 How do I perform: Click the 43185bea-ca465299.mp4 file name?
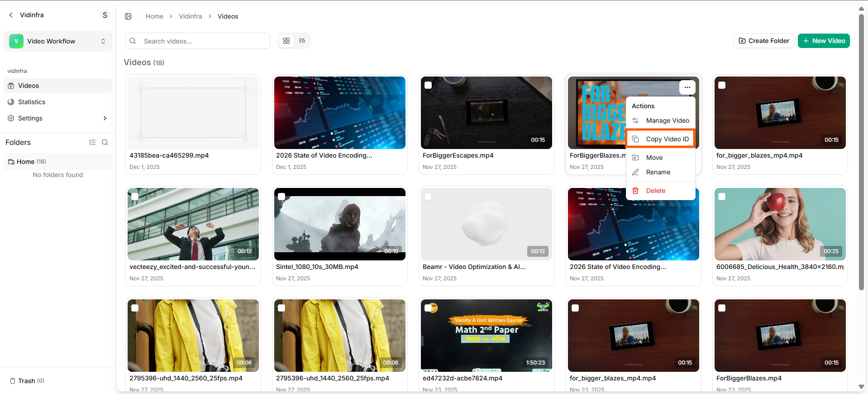[x=169, y=155]
